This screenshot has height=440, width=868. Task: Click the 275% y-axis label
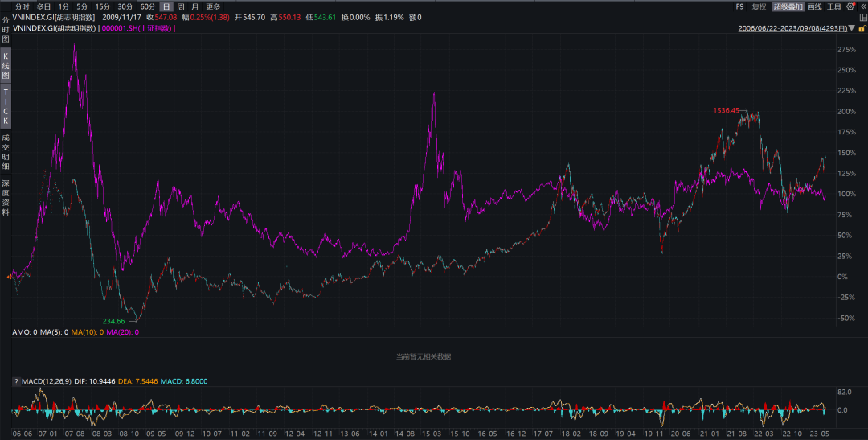point(847,49)
